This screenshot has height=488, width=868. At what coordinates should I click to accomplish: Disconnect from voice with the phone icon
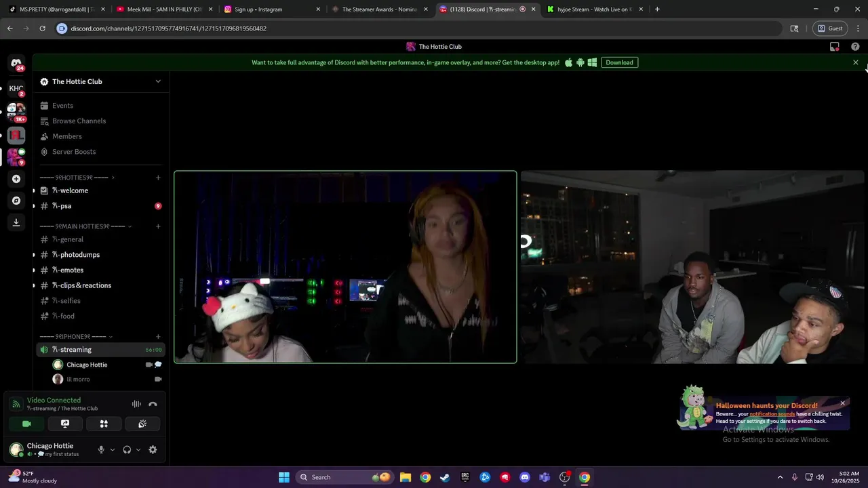(x=153, y=404)
